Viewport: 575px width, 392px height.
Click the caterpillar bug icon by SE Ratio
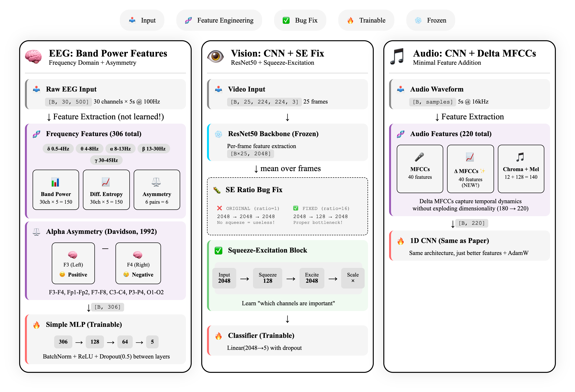[x=217, y=190]
